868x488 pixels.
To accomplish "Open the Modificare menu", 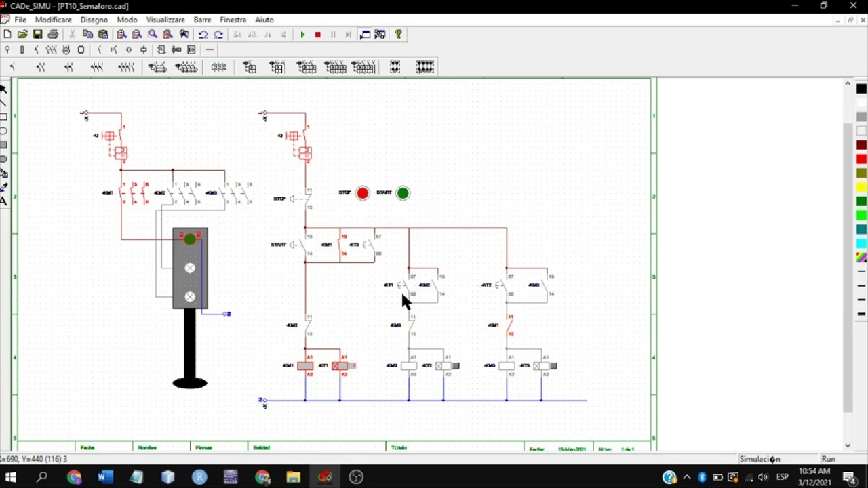I will click(x=54, y=20).
